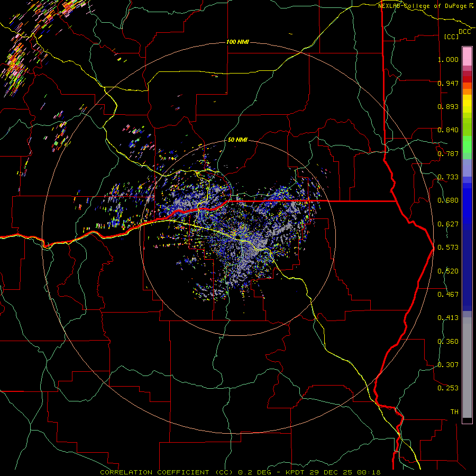
Task: Select the 0.253 scale value
Action: point(448,388)
